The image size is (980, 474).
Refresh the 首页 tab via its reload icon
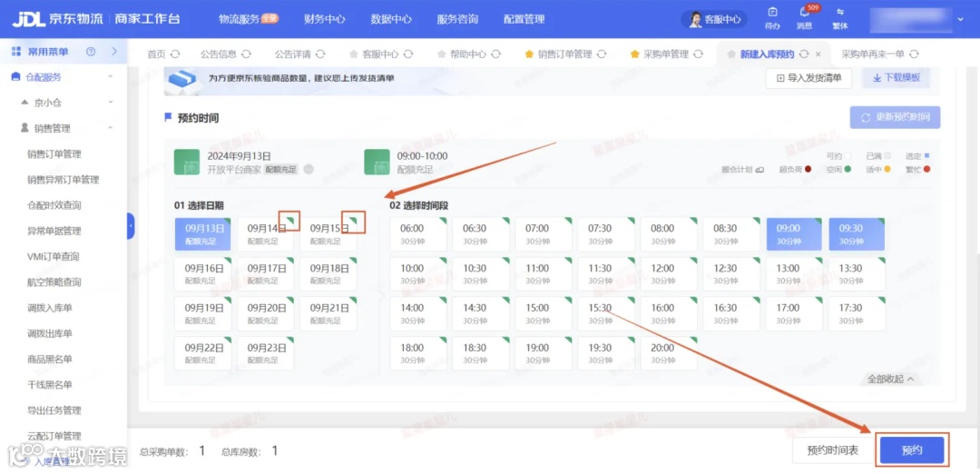coord(176,54)
